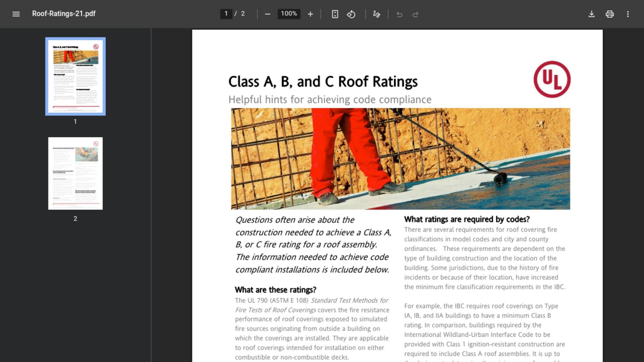Download the Roof-Ratings PDF
Screen dimensions: 644x362
click(x=591, y=14)
